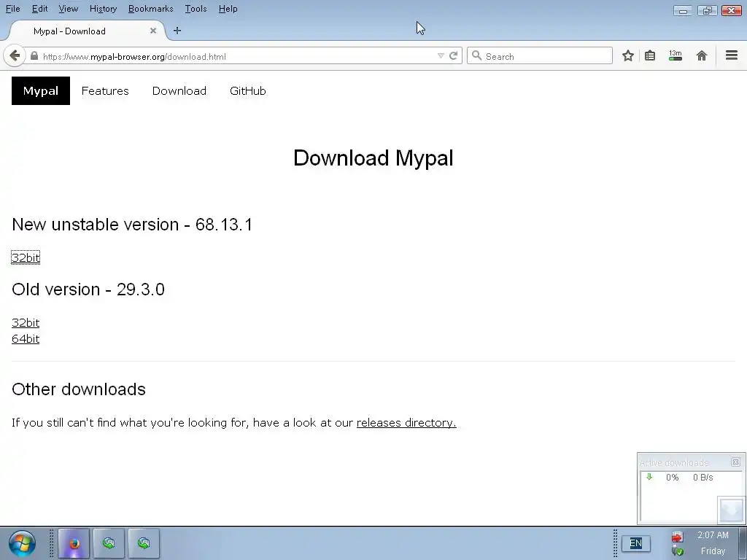Click the 2:07 AM taskbar clock

[x=713, y=534]
